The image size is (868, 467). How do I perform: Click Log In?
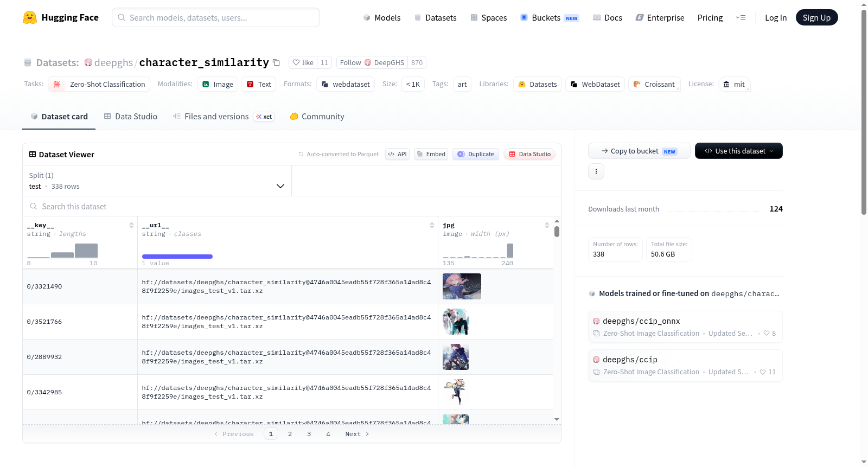[776, 17]
